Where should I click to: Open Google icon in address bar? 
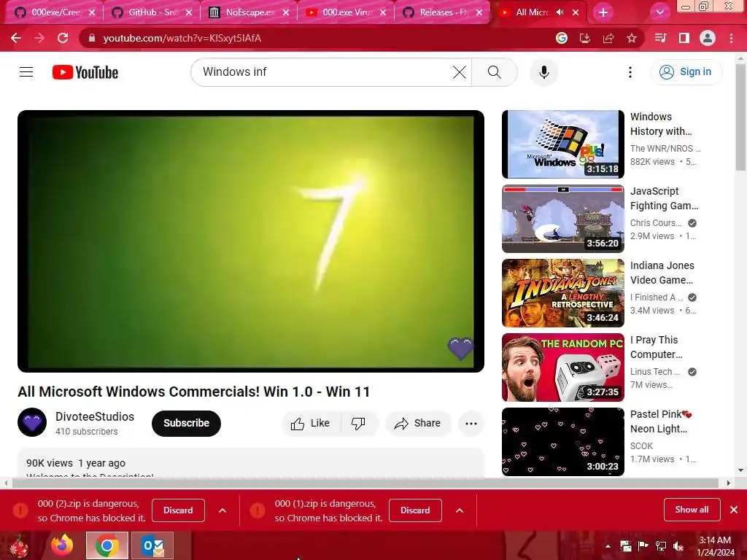click(x=562, y=38)
